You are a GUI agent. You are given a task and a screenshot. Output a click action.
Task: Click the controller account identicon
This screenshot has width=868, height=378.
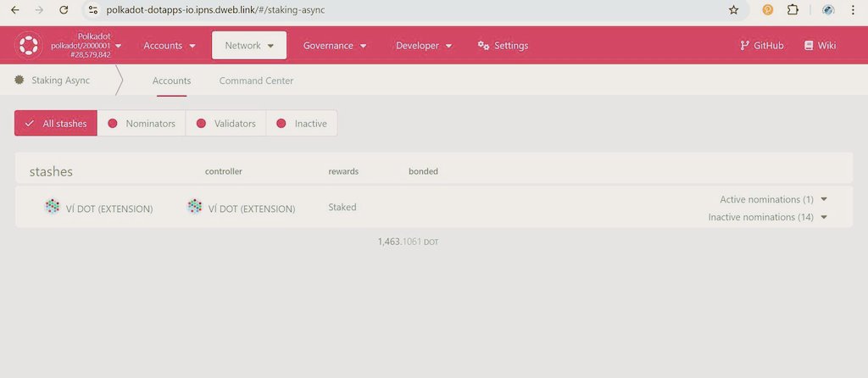click(195, 207)
